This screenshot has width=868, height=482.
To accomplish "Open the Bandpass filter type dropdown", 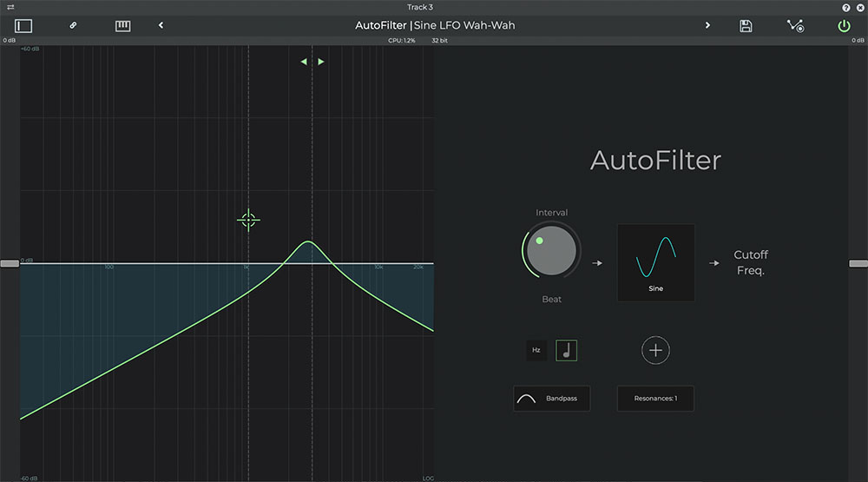I will [551, 399].
